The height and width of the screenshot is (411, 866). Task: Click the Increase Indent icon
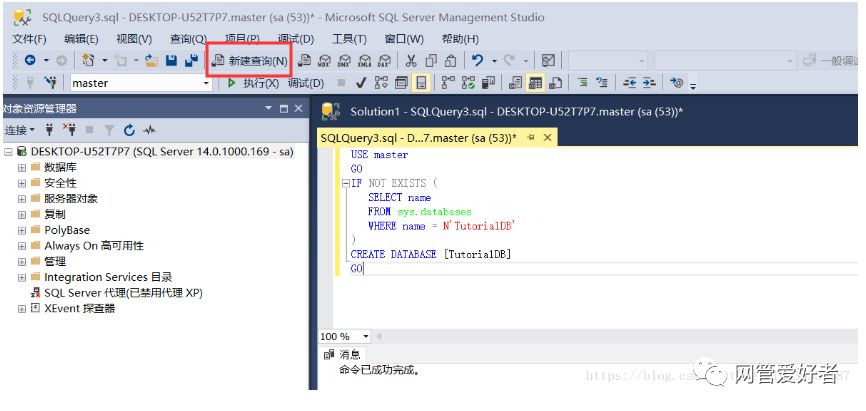point(649,83)
